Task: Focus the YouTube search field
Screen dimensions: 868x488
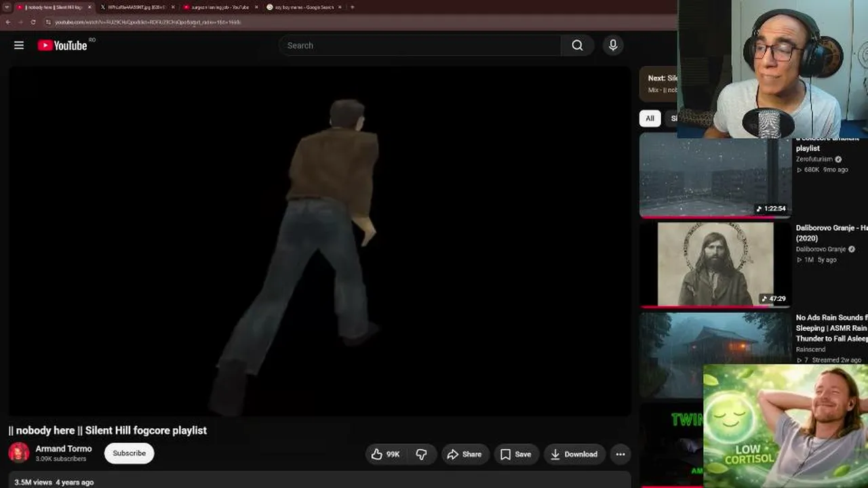Action: [x=420, y=45]
